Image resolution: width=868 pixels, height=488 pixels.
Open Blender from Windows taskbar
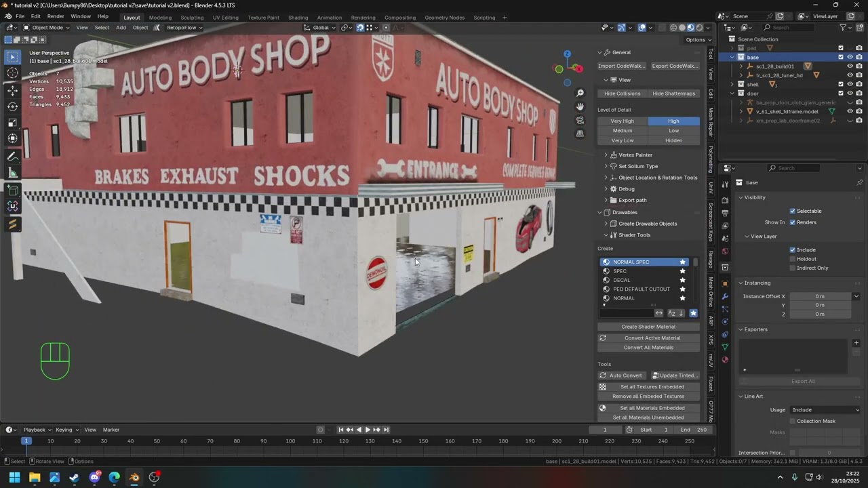click(x=134, y=477)
